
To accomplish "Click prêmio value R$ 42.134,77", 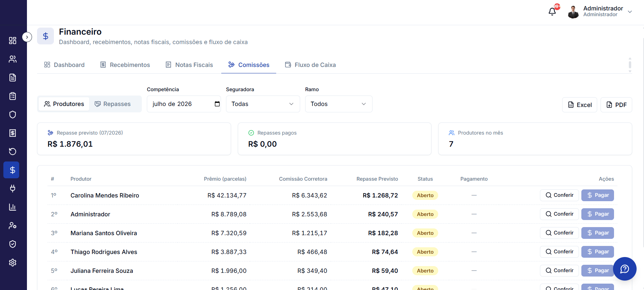I will coord(227,195).
